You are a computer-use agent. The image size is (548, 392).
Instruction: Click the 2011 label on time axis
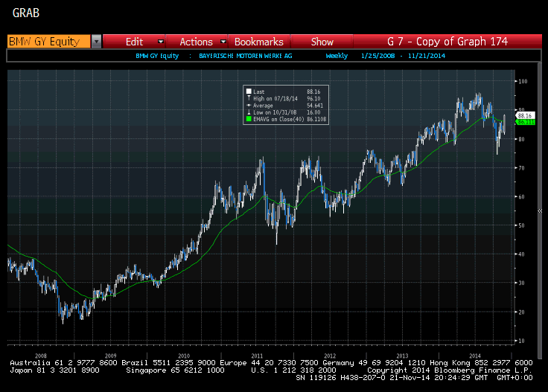coord(258,355)
